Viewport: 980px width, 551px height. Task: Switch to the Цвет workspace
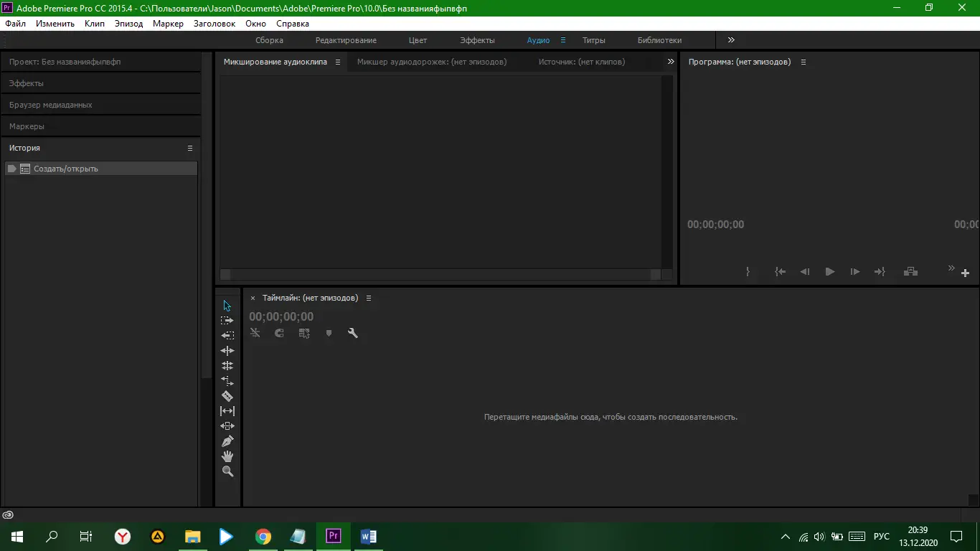coord(418,40)
